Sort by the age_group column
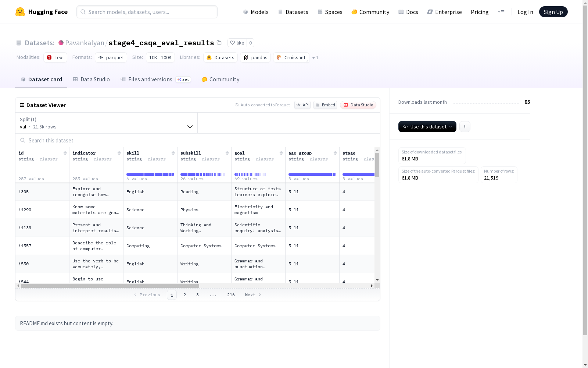Viewport: 588px width, 368px height. coord(335,153)
